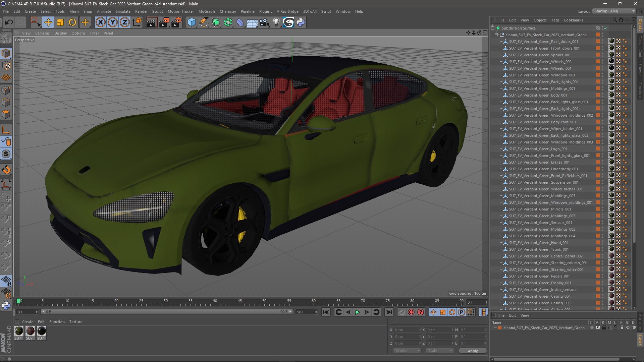
Task: Open the V-Ray Bridge menu
Action: (x=287, y=11)
